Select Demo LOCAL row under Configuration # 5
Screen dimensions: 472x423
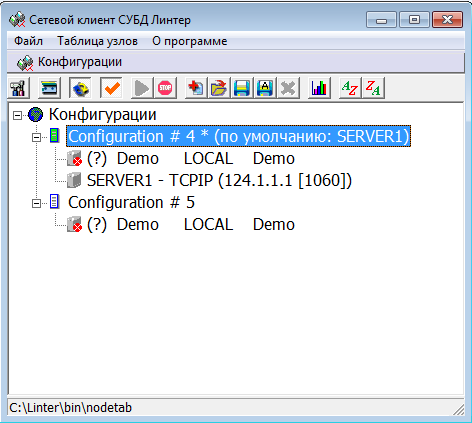(x=191, y=224)
